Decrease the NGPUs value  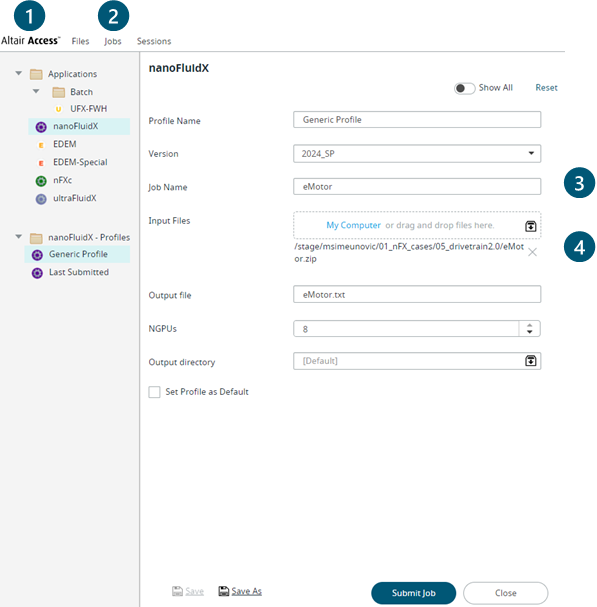tap(530, 332)
